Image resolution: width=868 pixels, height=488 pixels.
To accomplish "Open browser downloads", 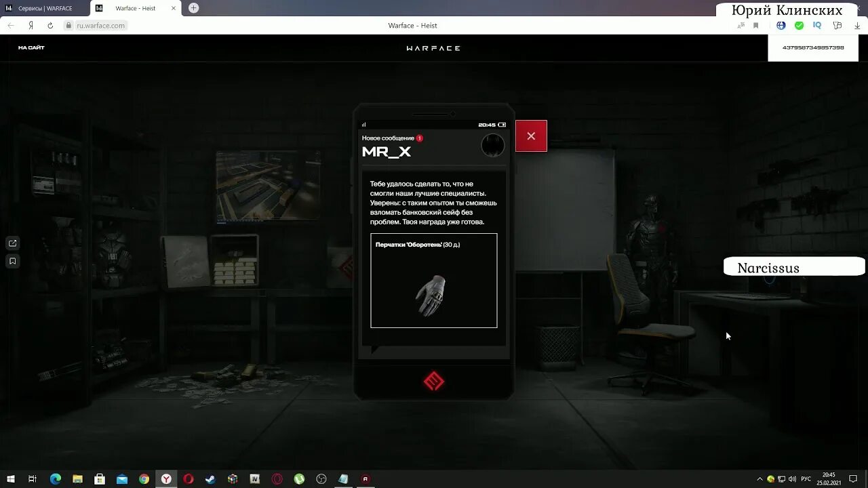I will click(857, 25).
